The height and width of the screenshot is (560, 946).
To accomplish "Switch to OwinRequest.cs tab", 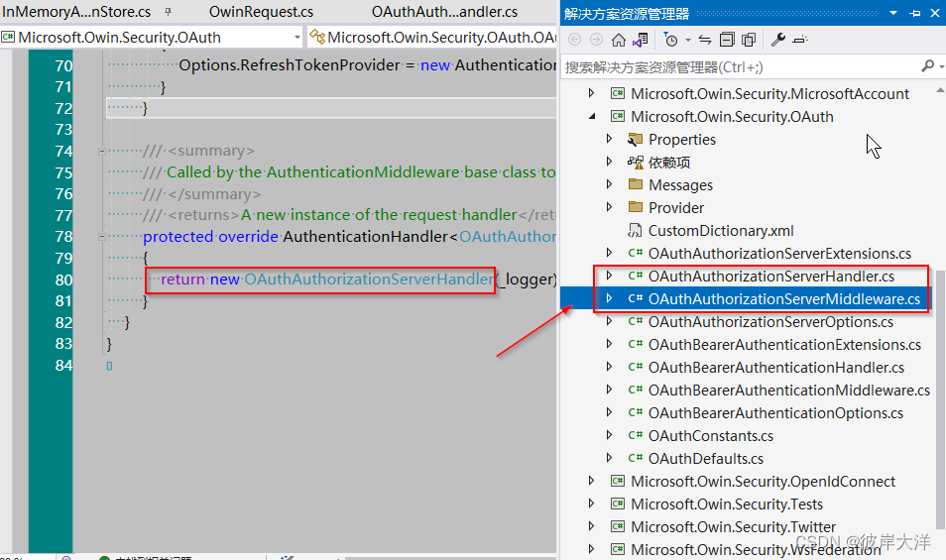I will pyautogui.click(x=261, y=12).
